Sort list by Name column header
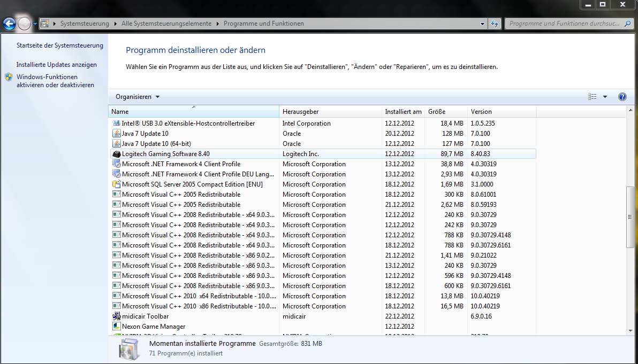 (x=194, y=111)
